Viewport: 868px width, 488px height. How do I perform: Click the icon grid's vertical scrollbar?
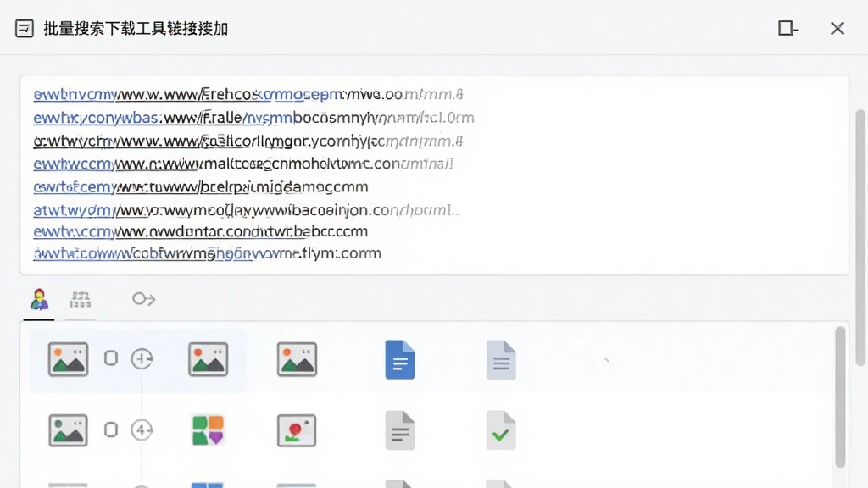point(840,396)
